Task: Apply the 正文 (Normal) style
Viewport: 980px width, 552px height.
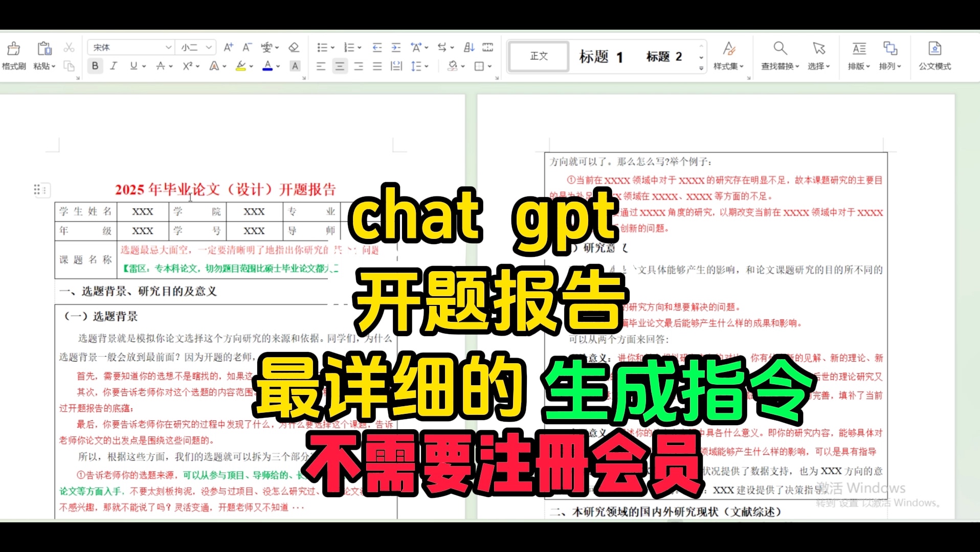Action: 539,56
